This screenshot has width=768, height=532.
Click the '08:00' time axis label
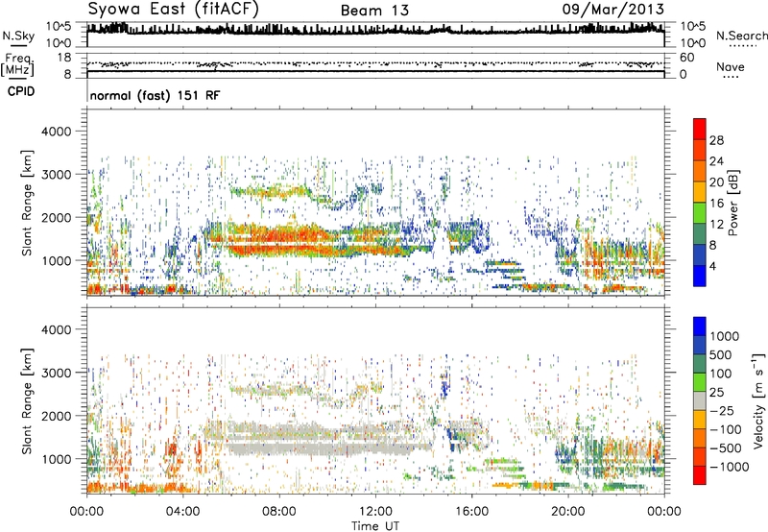click(x=279, y=512)
